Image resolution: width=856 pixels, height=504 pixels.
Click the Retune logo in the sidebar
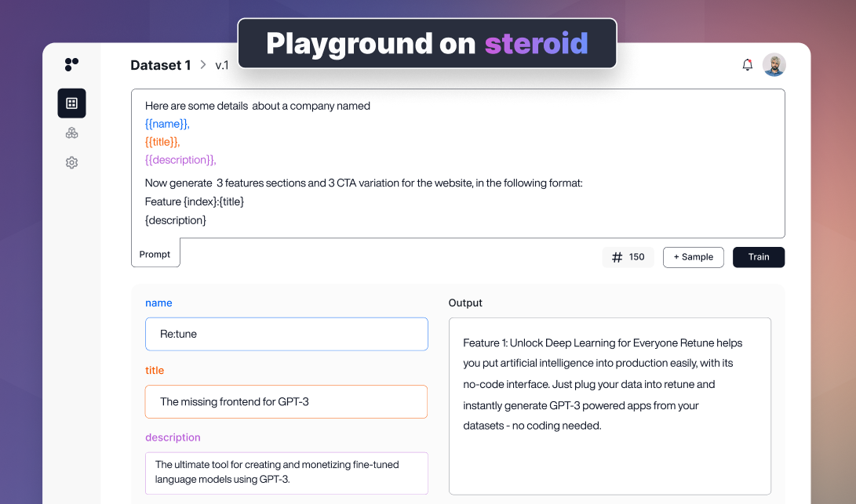(71, 64)
